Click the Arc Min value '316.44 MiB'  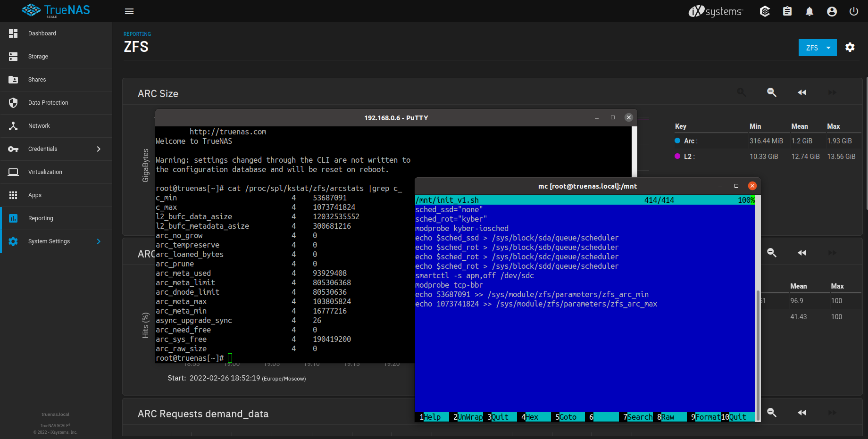tap(766, 141)
